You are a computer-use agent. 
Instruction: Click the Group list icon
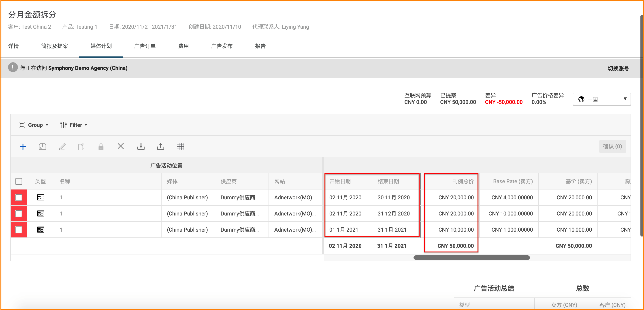pyautogui.click(x=22, y=125)
